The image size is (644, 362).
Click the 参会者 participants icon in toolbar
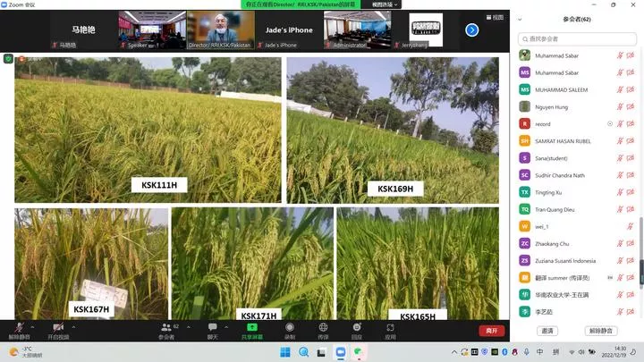(166, 330)
